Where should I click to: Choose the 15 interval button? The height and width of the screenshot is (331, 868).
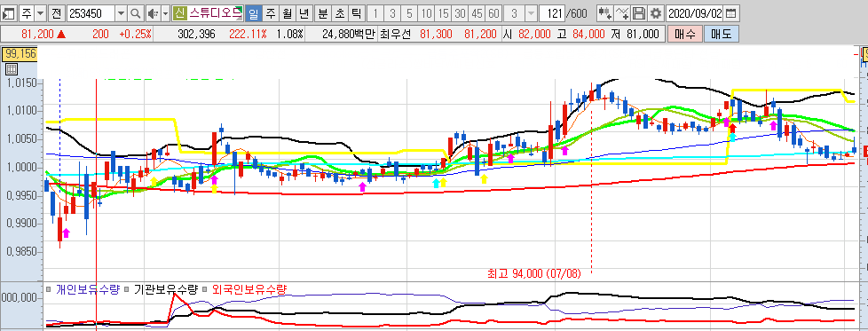point(443,12)
